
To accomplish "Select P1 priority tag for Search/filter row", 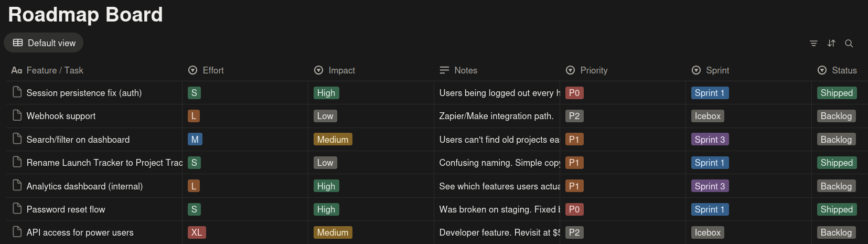I will 574,140.
